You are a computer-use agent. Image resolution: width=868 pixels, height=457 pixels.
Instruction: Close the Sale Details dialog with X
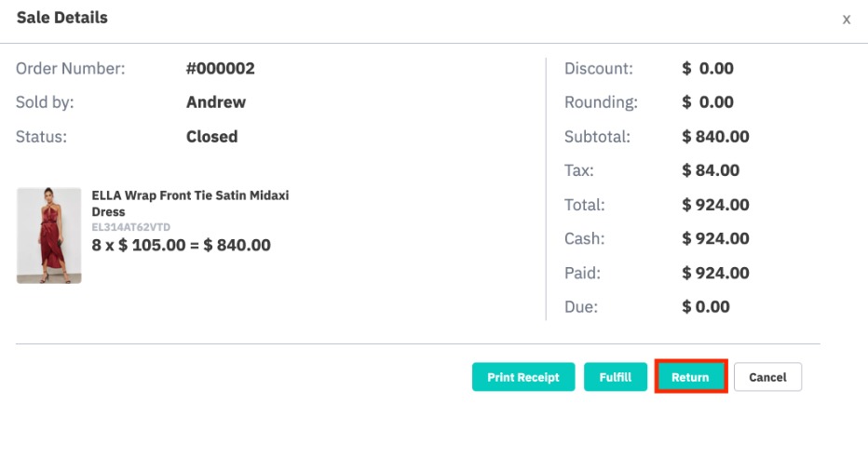tap(846, 20)
